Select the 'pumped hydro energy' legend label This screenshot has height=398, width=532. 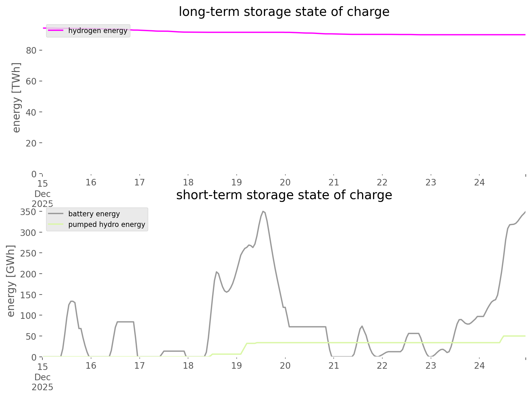(107, 224)
